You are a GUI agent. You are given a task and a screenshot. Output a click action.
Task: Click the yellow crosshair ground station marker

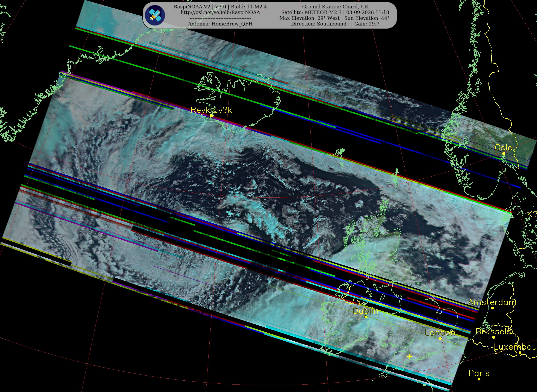410,356
